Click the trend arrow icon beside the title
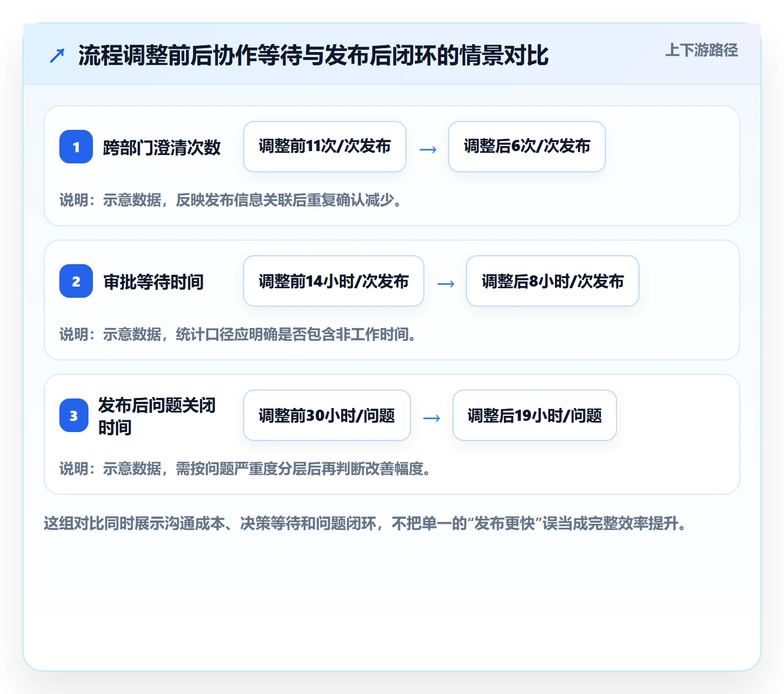The width and height of the screenshot is (784, 694). (x=57, y=55)
